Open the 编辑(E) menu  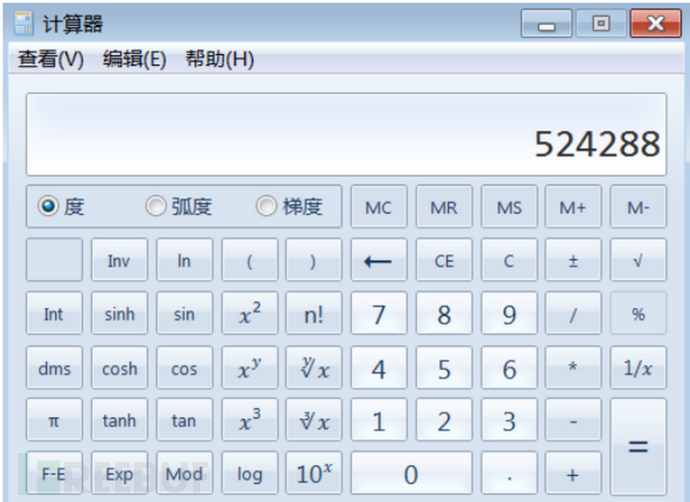click(135, 60)
